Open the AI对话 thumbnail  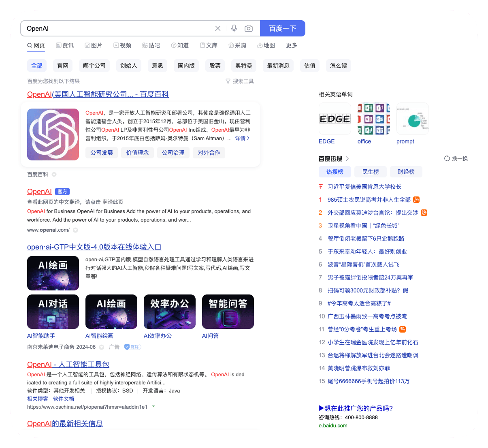click(x=53, y=311)
